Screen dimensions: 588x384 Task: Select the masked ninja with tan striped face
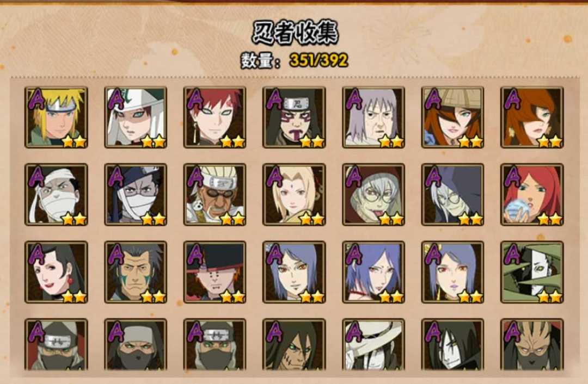pos(532,345)
